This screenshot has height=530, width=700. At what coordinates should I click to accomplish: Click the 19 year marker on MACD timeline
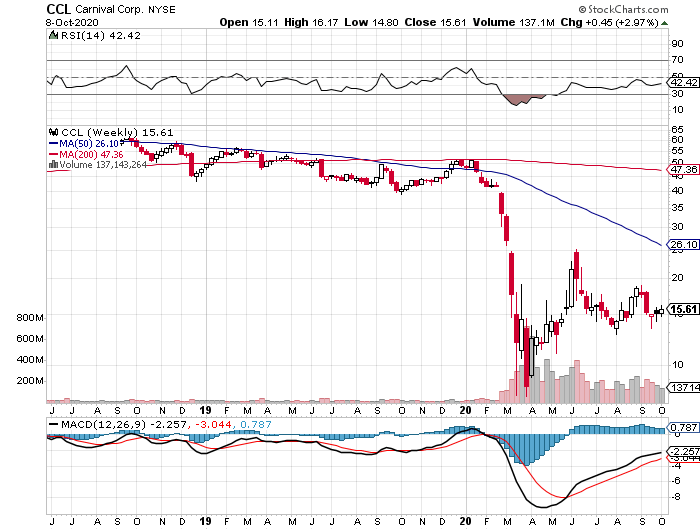205,521
